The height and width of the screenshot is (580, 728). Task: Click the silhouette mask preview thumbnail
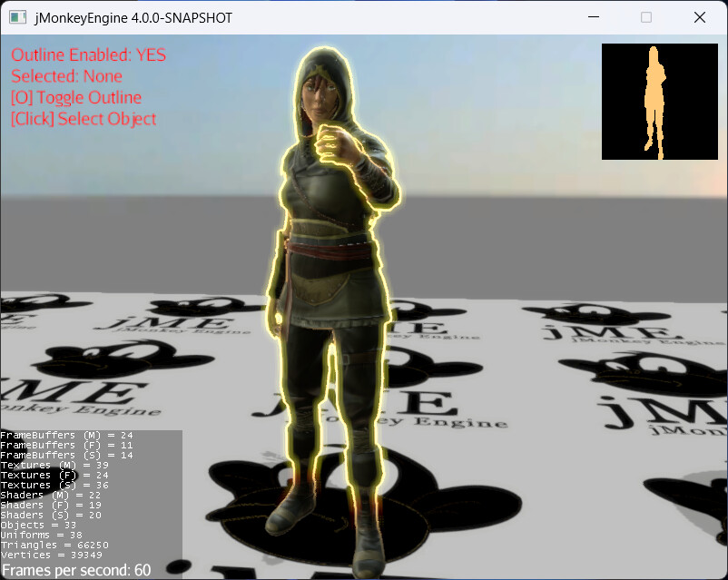click(x=660, y=102)
